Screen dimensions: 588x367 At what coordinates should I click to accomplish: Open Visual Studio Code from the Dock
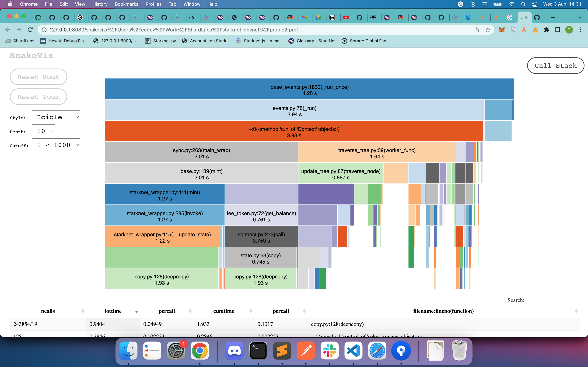click(x=353, y=351)
